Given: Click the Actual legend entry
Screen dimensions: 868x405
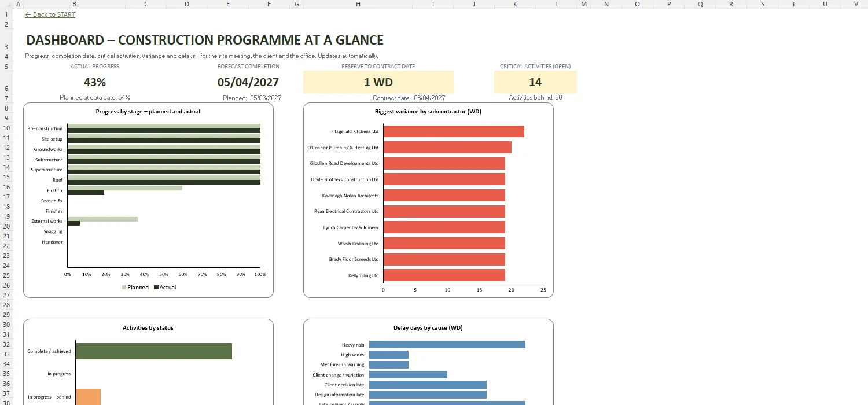Looking at the screenshot, I should coord(165,287).
